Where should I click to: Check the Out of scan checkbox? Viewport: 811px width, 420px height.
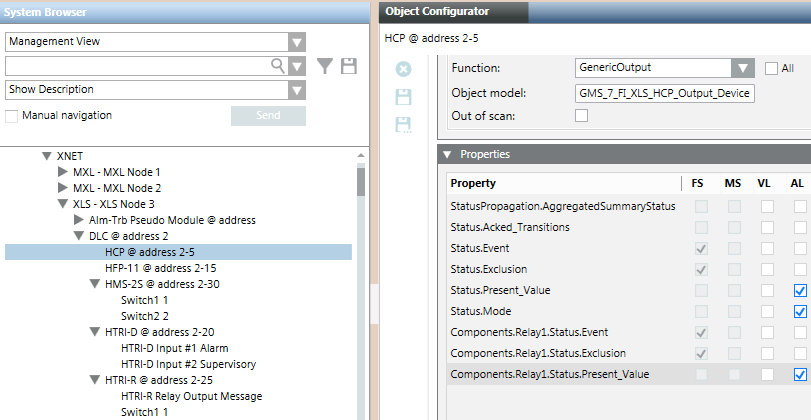click(581, 116)
